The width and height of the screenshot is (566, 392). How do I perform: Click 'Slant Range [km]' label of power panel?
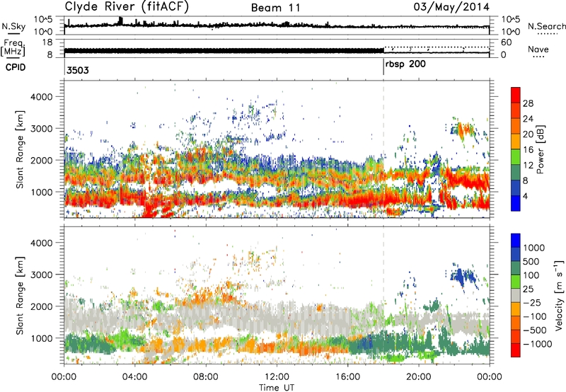[20, 149]
